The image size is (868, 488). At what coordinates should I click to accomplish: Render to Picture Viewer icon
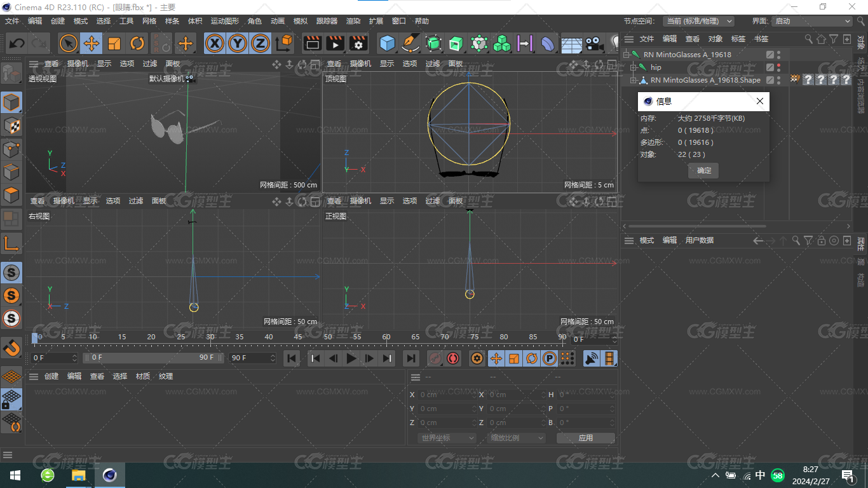coord(335,43)
